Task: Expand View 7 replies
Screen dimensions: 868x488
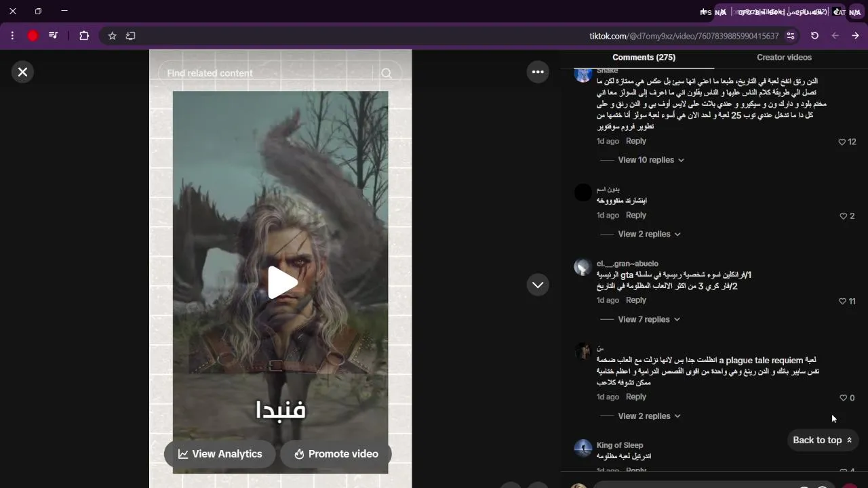Action: point(649,319)
